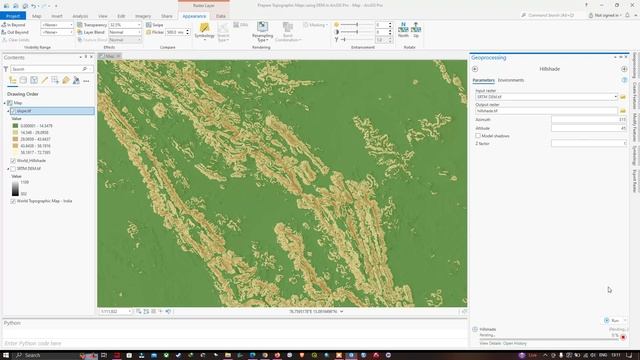This screenshot has height=360, width=640.
Task: Open the Out Beyond scale dropdown
Action: 71,32
